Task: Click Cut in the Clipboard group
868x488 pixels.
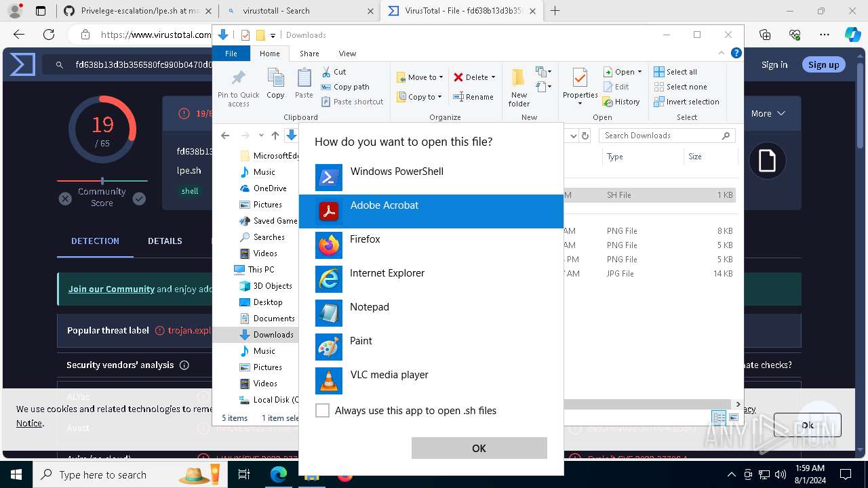Action: (x=334, y=72)
